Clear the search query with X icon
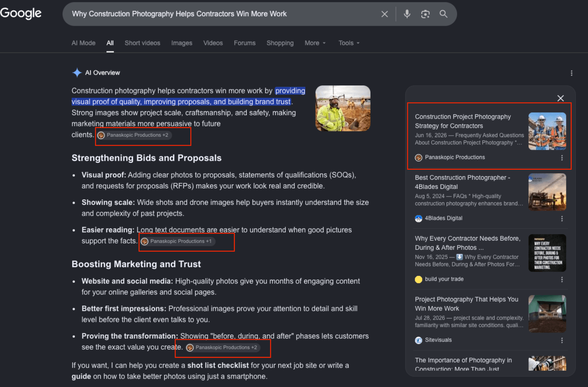This screenshot has width=588, height=387. [x=385, y=14]
